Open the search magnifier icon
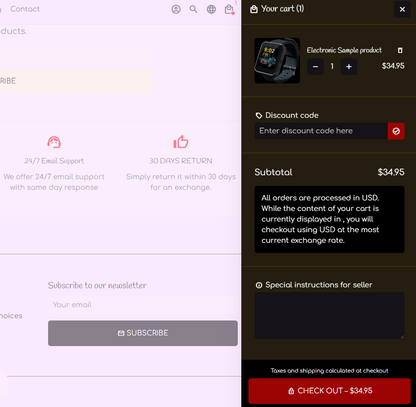The height and width of the screenshot is (407, 416). tap(193, 9)
